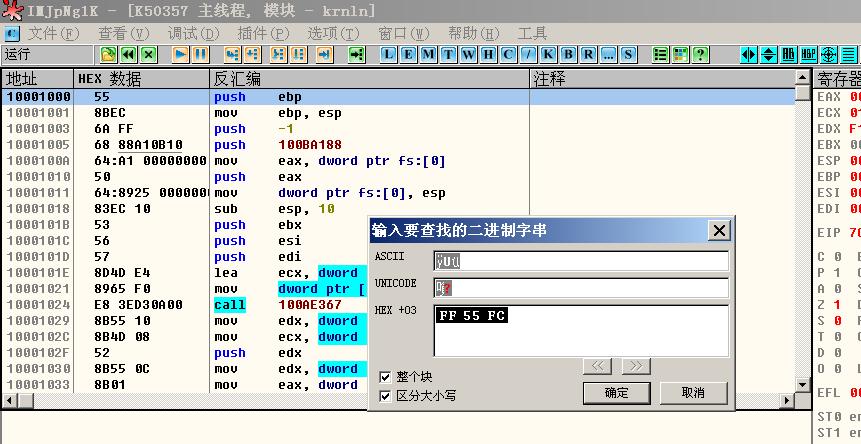Click disassembly scrollbar up arrow
Image resolution: width=861 pixels, height=444 pixels.
click(x=803, y=78)
